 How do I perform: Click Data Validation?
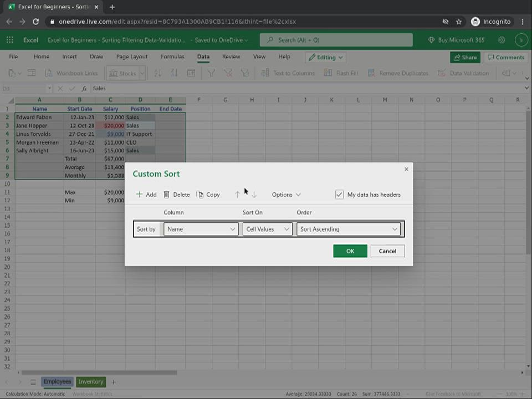tap(463, 73)
